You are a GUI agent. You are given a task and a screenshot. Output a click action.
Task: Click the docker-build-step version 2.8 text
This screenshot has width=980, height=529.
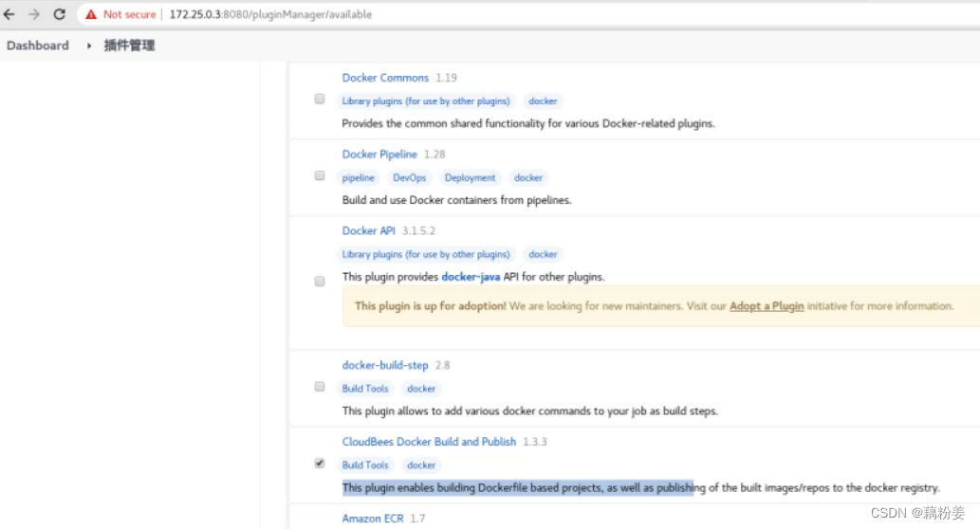click(442, 365)
